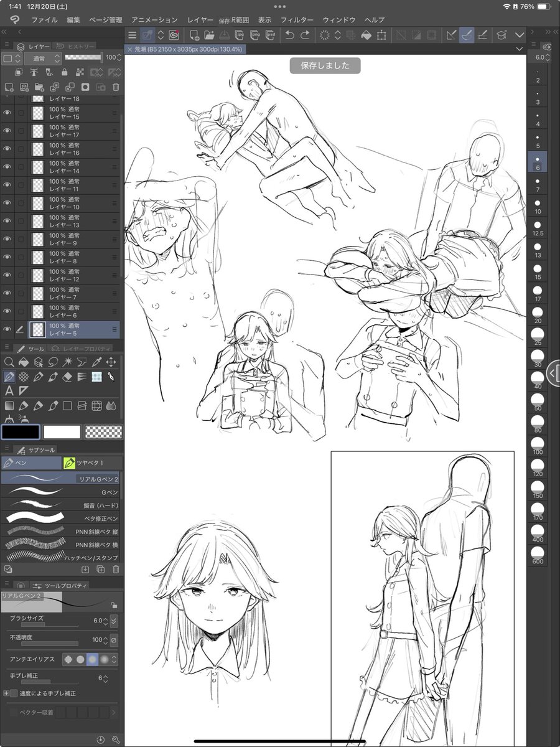
Task: Click the Fill bucket icon in command bar
Action: pos(366,35)
